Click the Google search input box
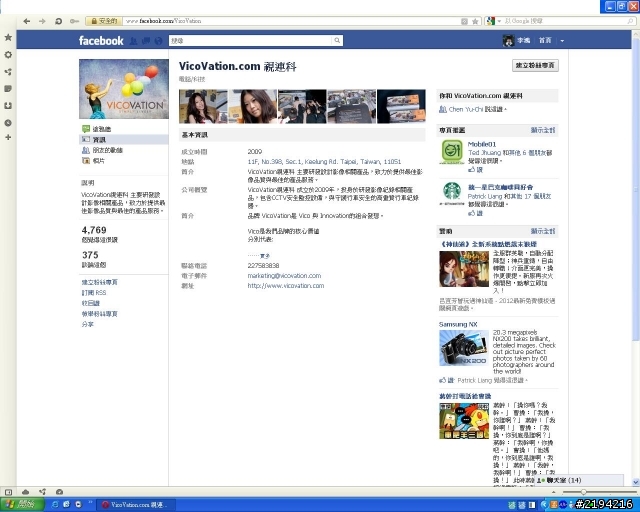Image resolution: width=640 pixels, height=512 pixels. pyautogui.click(x=565, y=21)
